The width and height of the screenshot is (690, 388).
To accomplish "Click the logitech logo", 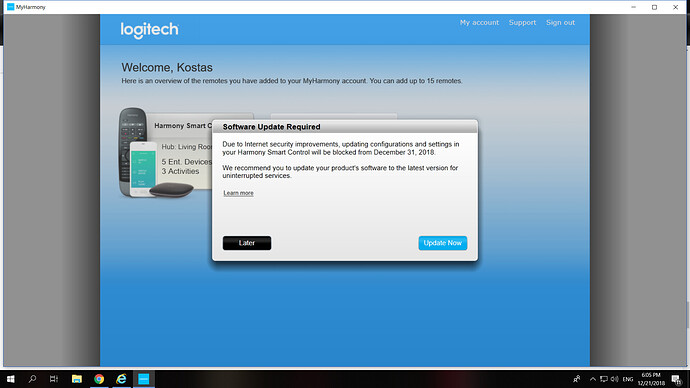I will point(150,30).
